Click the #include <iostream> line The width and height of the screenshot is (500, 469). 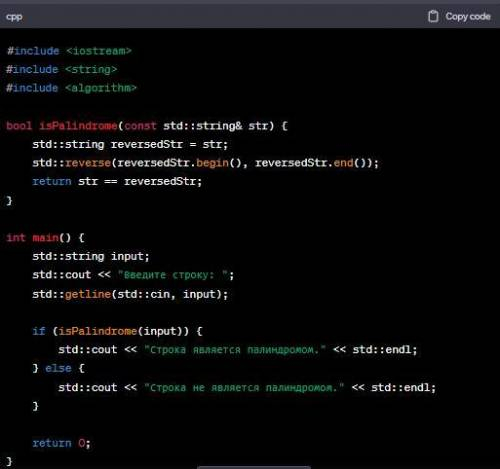pyautogui.click(x=69, y=51)
